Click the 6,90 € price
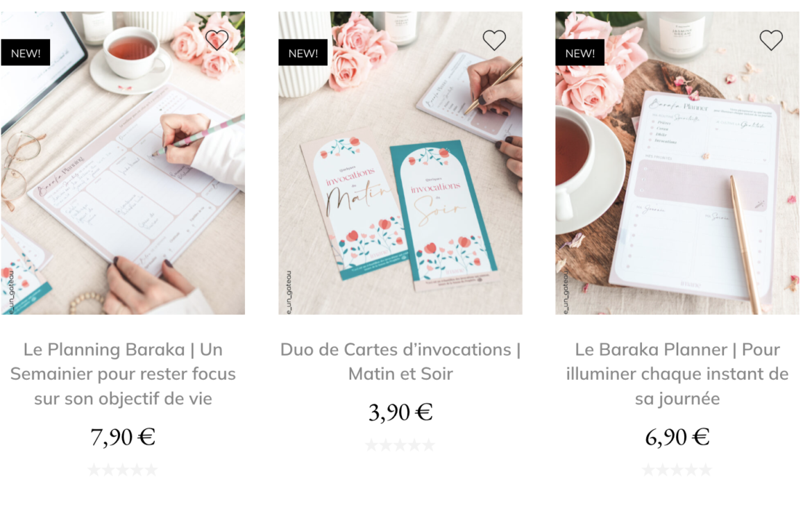Image resolution: width=812 pixels, height=507 pixels. click(677, 437)
